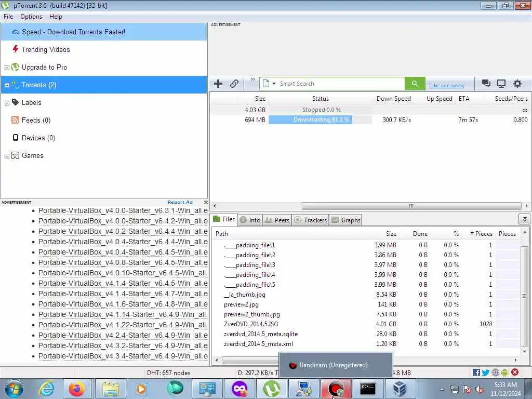Open Internet Explorer from taskbar
532x399 pixels.
point(46,389)
